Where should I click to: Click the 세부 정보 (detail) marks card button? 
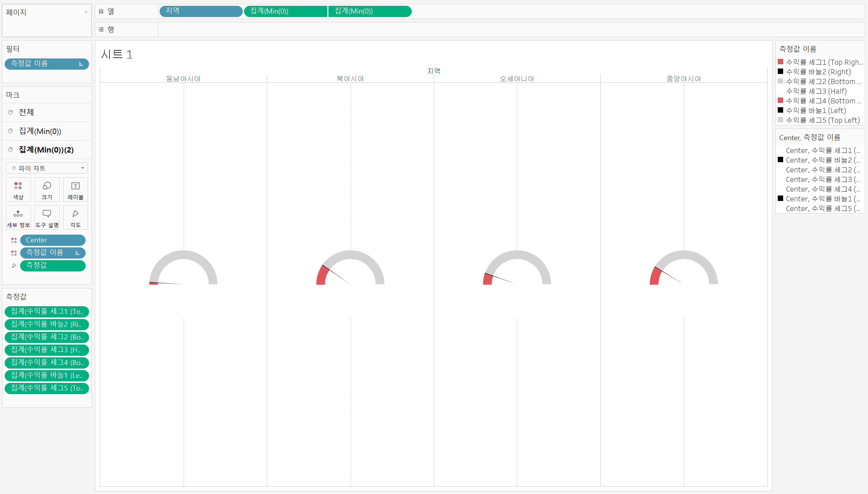(18, 218)
